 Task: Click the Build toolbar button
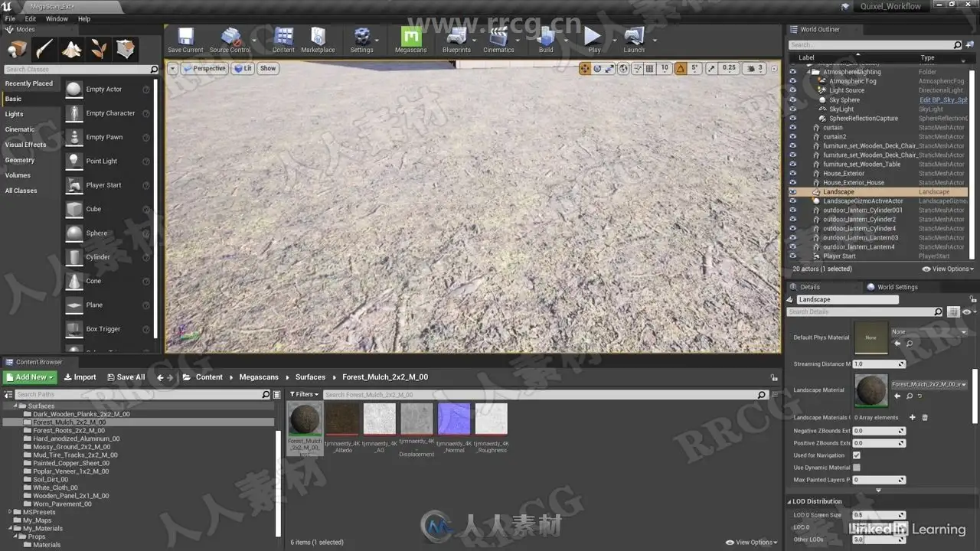click(x=546, y=40)
